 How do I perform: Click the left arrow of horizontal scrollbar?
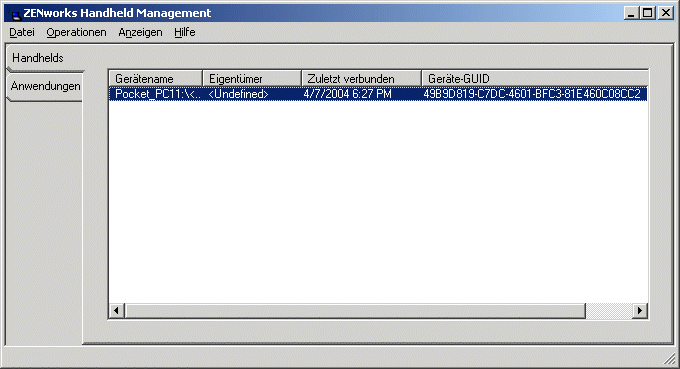click(116, 310)
